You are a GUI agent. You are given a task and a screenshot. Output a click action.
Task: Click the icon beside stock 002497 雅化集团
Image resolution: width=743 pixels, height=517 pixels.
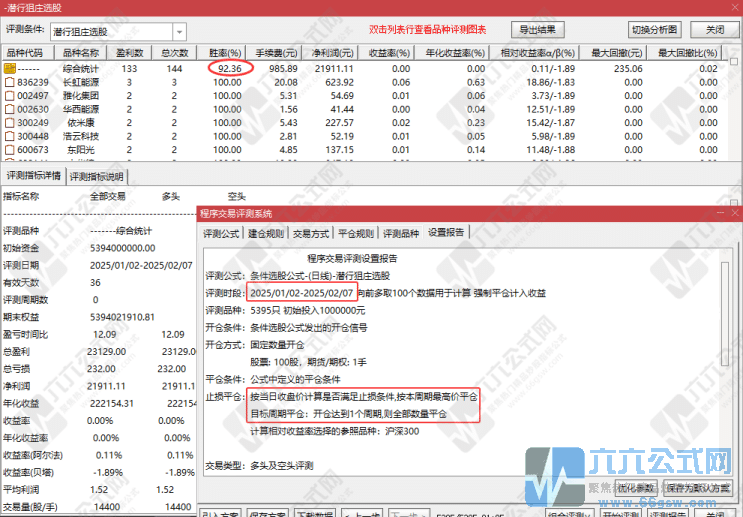(x=9, y=96)
